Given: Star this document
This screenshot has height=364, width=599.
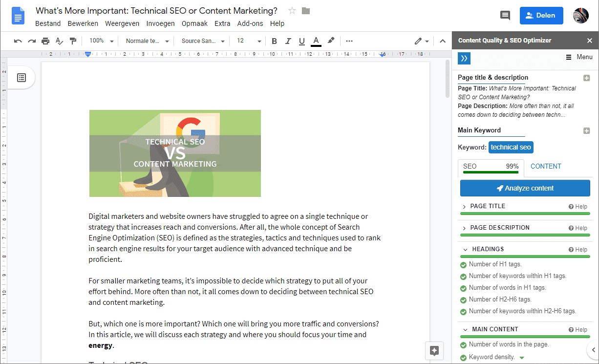Looking at the screenshot, I should click(x=292, y=11).
